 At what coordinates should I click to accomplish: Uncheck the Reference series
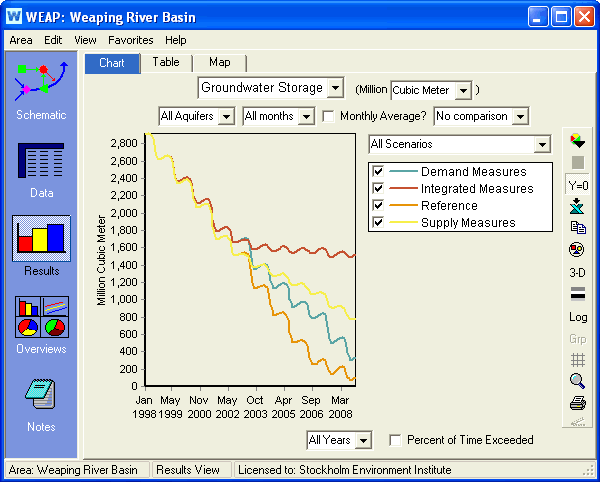pyautogui.click(x=378, y=205)
